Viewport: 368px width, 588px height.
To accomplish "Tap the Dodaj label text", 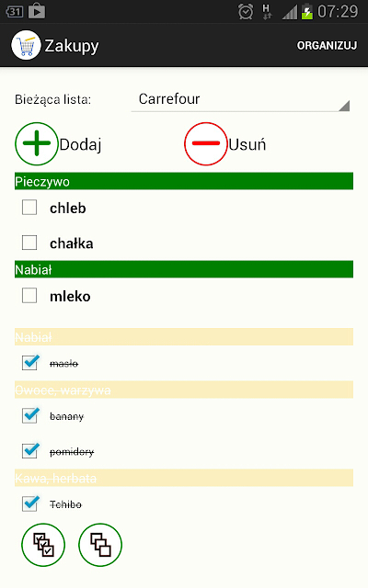I will click(80, 145).
